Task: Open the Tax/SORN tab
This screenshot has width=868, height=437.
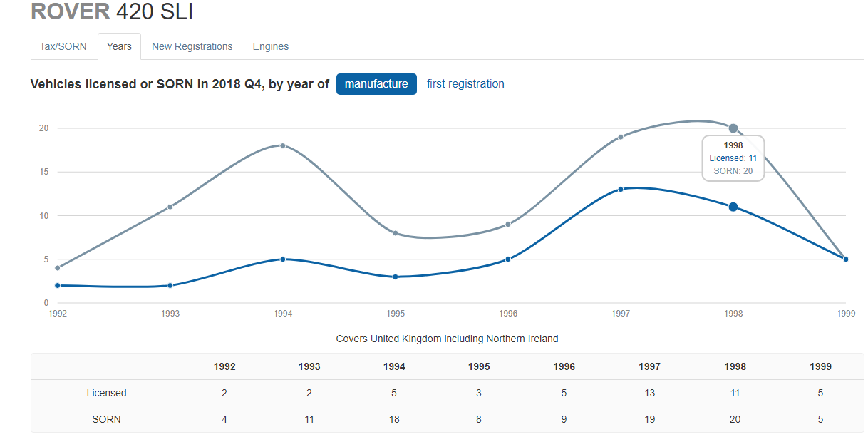Action: point(63,46)
